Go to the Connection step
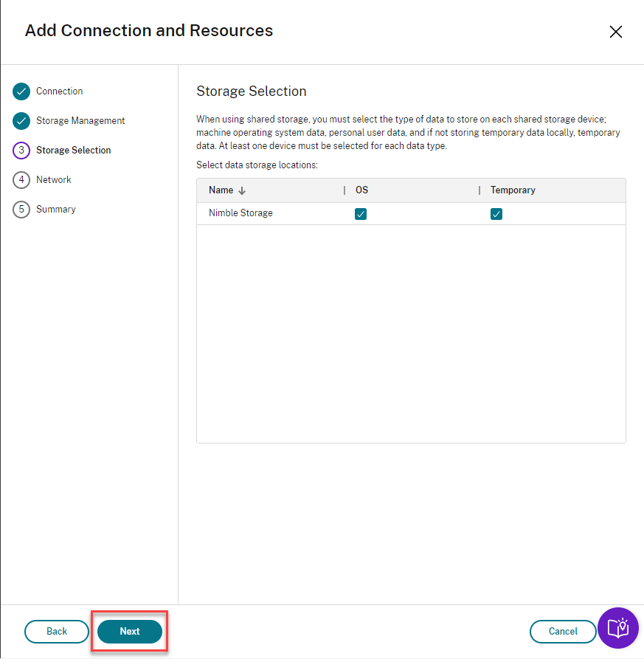Screen dimensions: 644x659 60,92
